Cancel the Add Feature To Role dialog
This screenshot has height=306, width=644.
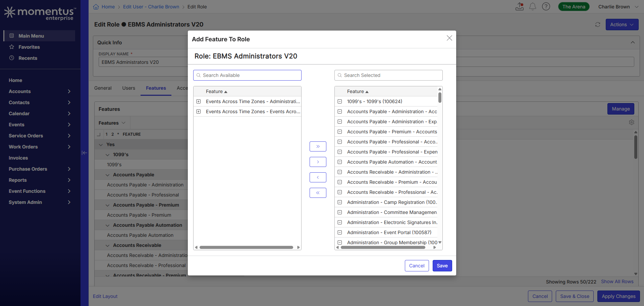417,266
